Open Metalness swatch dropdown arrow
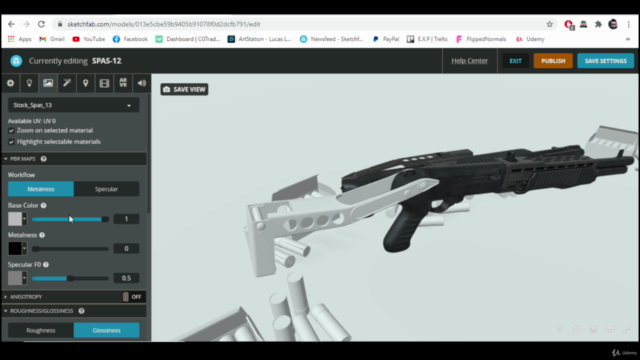640x360 pixels. [x=24, y=248]
